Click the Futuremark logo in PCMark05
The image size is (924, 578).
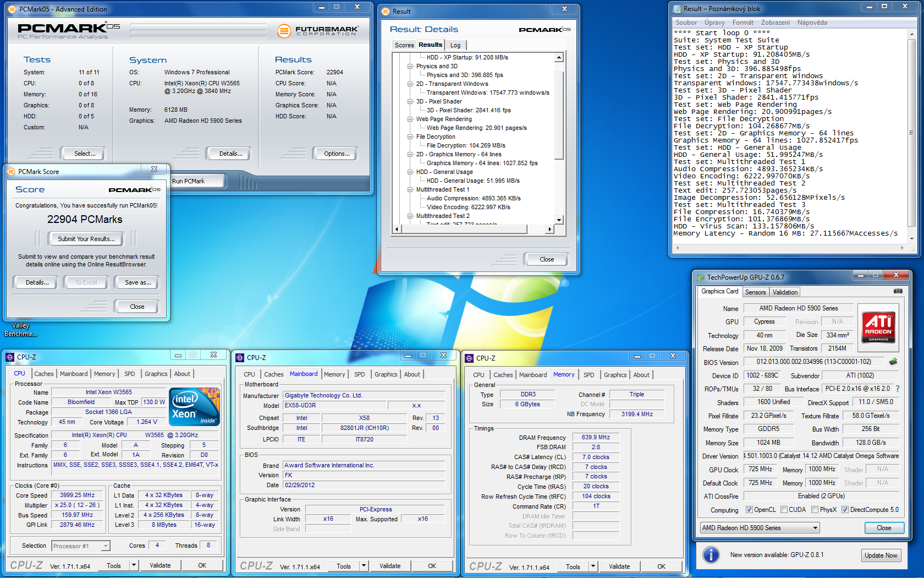click(x=318, y=31)
